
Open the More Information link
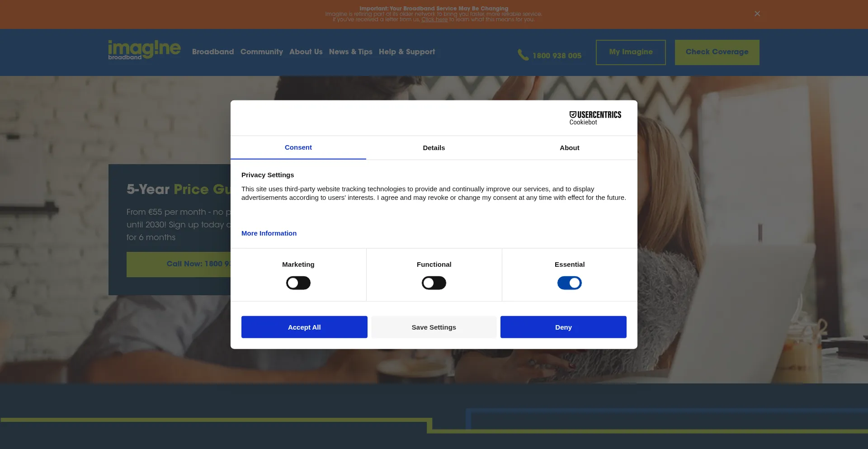click(x=269, y=233)
